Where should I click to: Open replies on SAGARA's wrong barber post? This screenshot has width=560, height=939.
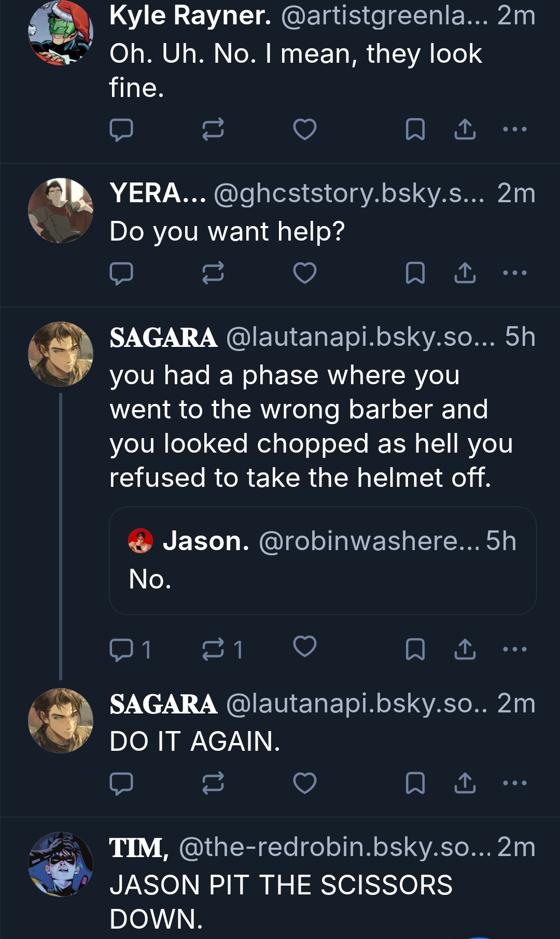tap(130, 649)
